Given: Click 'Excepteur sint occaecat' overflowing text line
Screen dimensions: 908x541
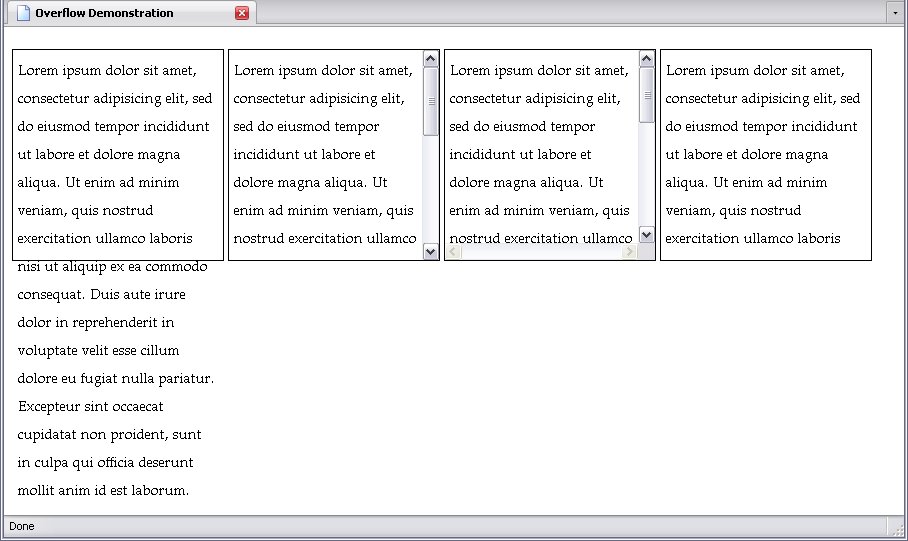Looking at the screenshot, I should [90, 407].
